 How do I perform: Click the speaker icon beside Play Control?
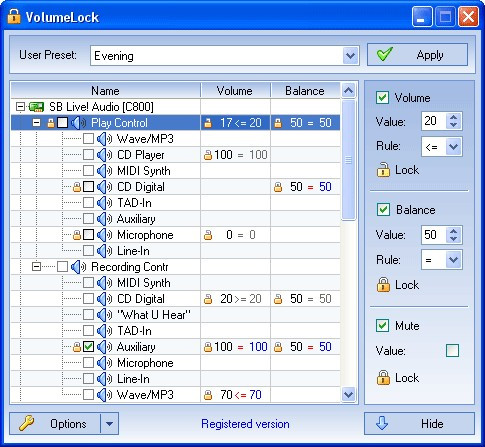[78, 123]
